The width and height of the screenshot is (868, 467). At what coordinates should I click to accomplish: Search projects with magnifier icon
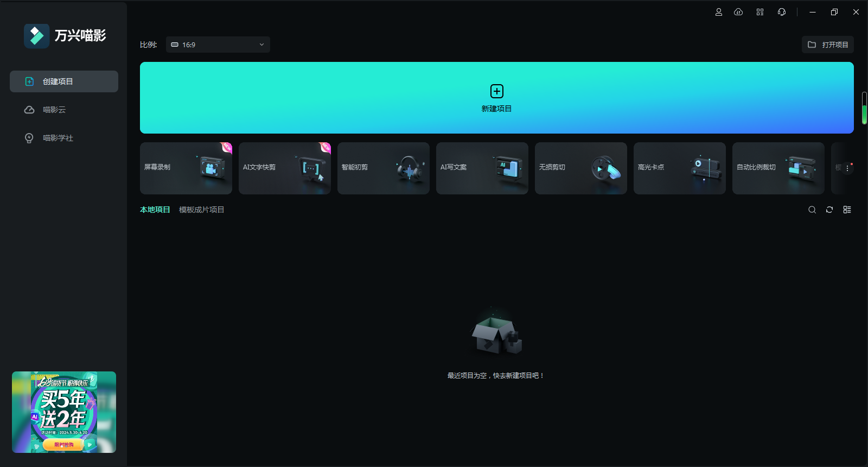[x=812, y=210]
